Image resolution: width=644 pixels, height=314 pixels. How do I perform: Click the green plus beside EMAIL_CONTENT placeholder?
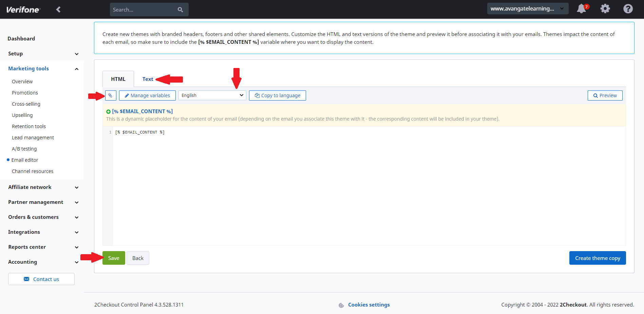click(x=108, y=111)
